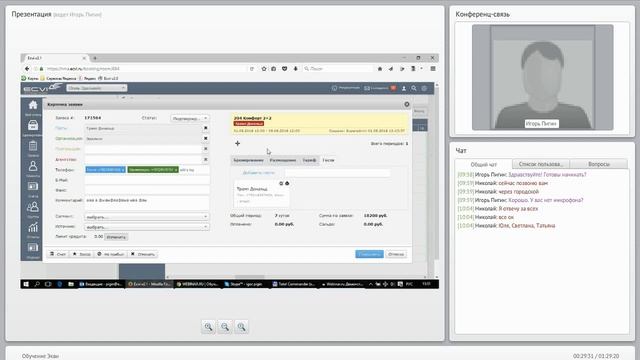Click the horizontal scrollbar under the Ecvi page
Viewport: 640px width, 360px height.
coord(249,277)
